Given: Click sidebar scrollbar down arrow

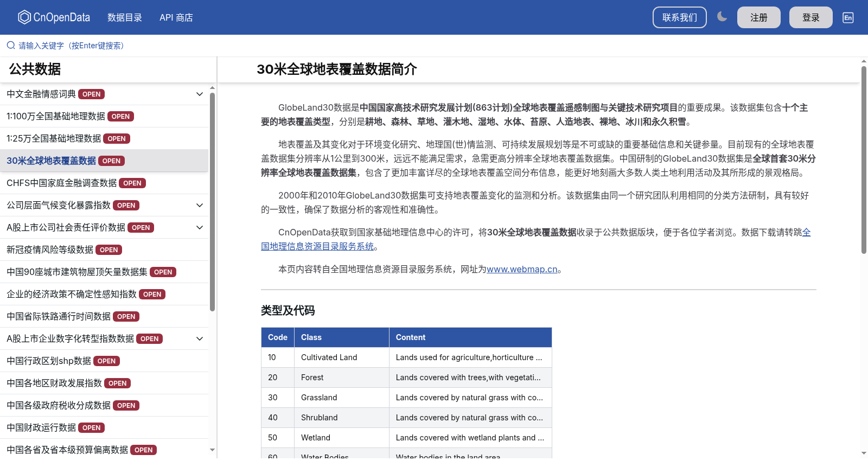Looking at the screenshot, I should tap(212, 450).
